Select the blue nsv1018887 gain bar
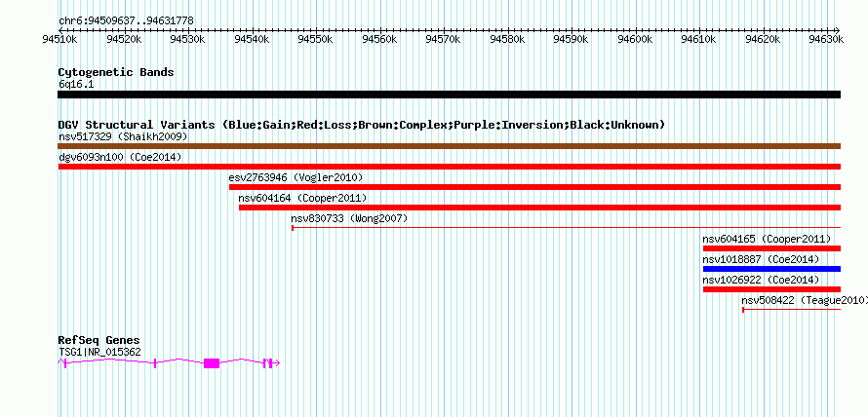The image size is (868, 417). click(x=771, y=269)
